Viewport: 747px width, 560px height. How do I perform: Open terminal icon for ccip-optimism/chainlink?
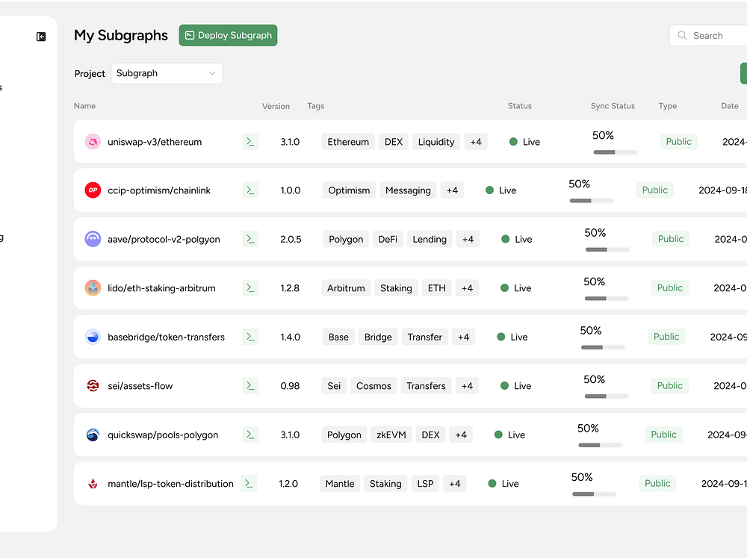(250, 190)
